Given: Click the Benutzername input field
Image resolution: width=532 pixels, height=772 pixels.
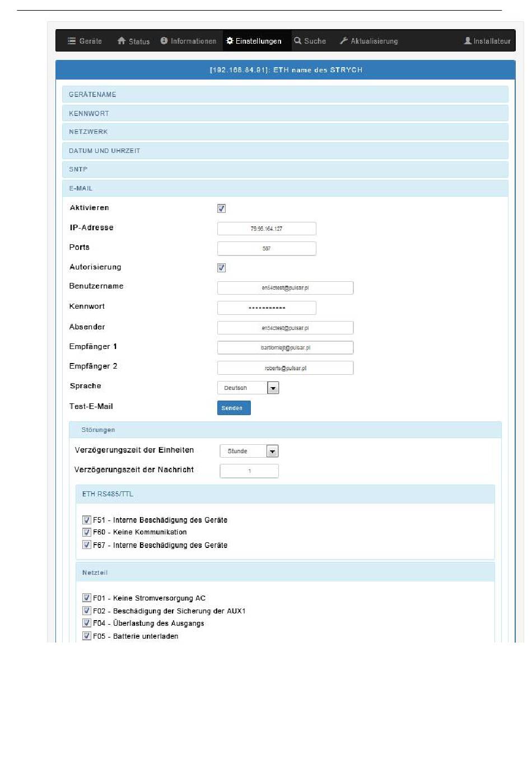Looking at the screenshot, I should [x=285, y=288].
